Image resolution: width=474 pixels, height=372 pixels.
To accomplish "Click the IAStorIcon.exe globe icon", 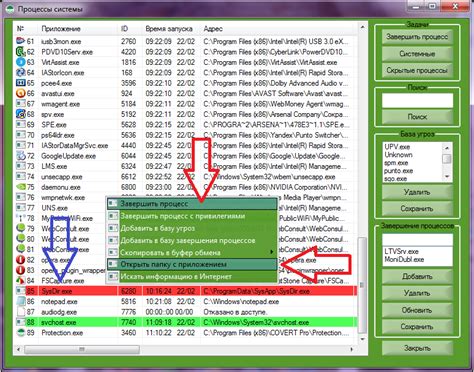I will click(21, 72).
